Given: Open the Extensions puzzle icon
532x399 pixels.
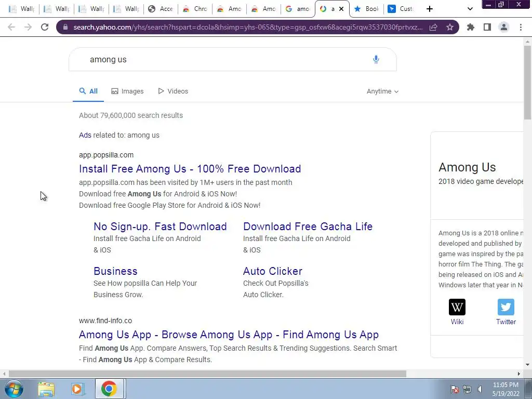Looking at the screenshot, I should 471,27.
